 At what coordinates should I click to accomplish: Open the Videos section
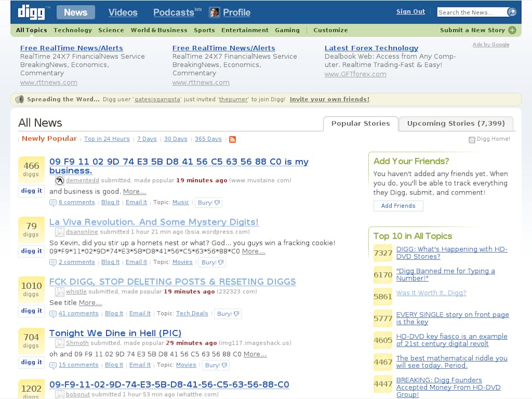122,12
